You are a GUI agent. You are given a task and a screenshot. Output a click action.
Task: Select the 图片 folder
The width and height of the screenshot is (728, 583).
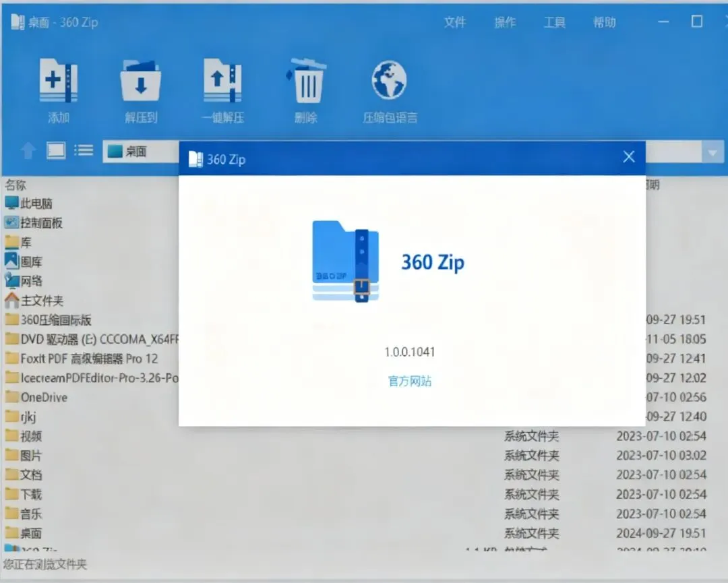click(23, 456)
